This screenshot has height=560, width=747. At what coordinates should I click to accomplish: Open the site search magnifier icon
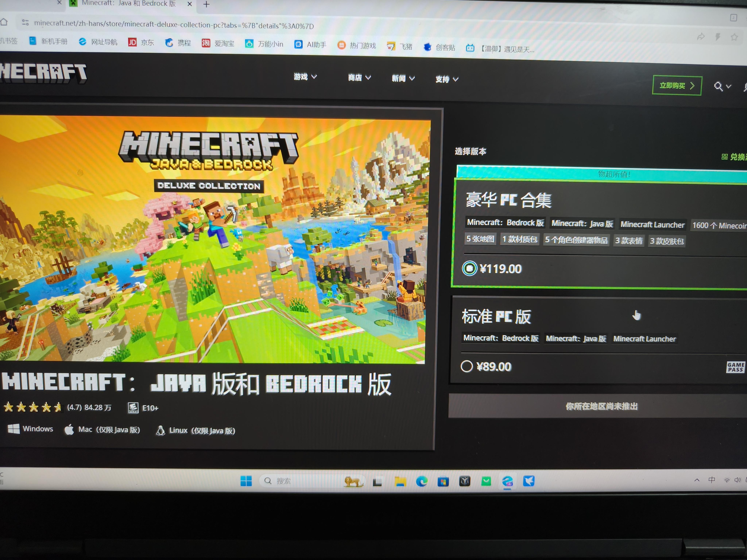tap(718, 87)
